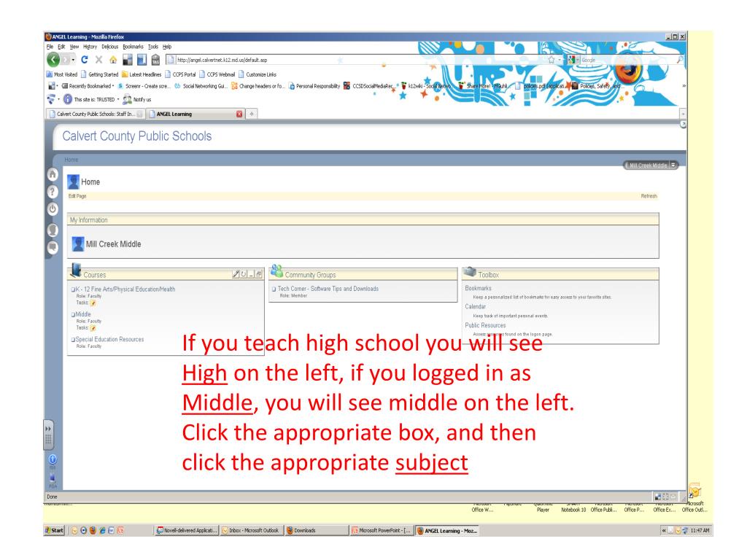Click the Windows Start button
This screenshot has width=747, height=560.
tap(54, 530)
